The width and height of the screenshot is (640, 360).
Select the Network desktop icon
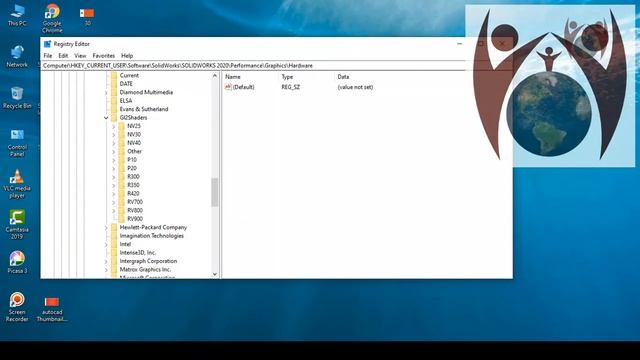click(17, 56)
